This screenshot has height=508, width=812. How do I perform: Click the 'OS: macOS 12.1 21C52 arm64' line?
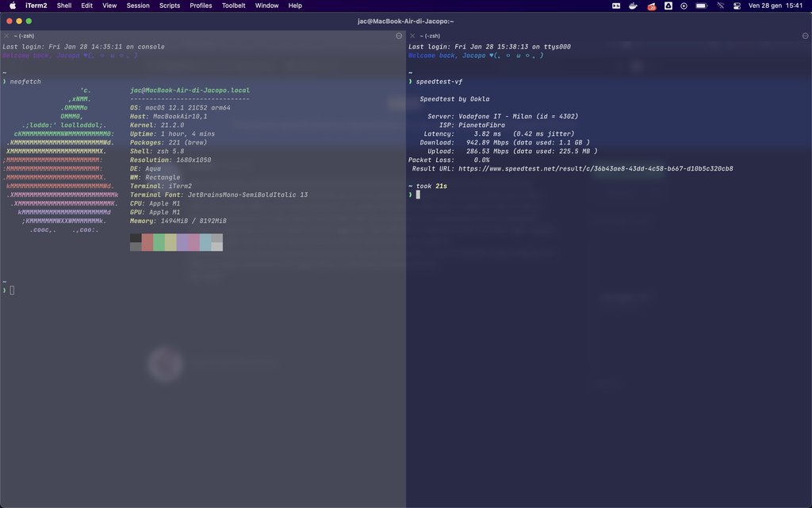point(180,108)
